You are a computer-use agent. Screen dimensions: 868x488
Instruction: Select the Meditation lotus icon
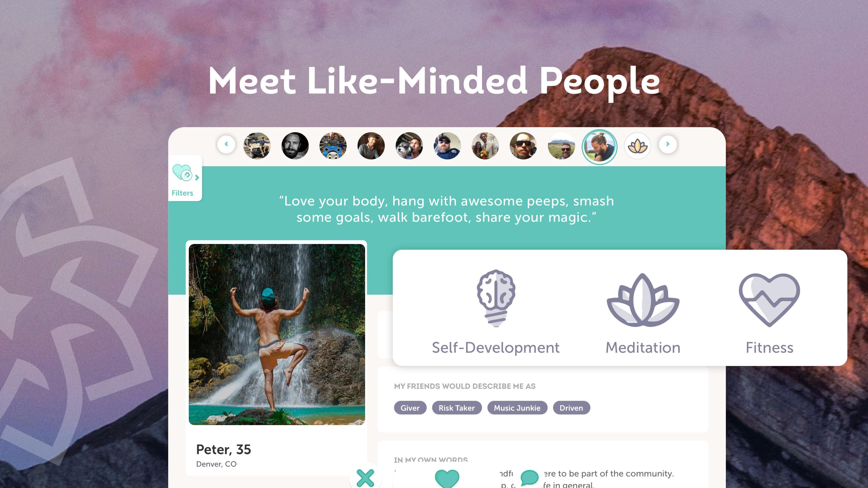pos(643,300)
